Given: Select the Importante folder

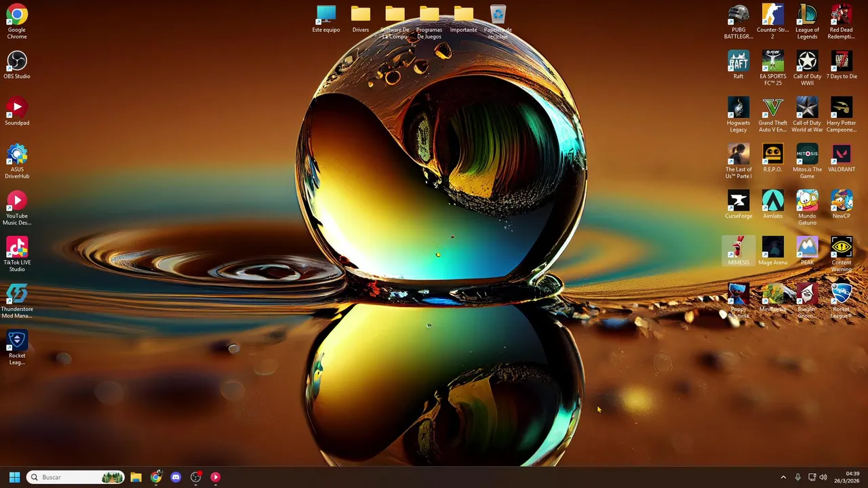Looking at the screenshot, I should [464, 19].
